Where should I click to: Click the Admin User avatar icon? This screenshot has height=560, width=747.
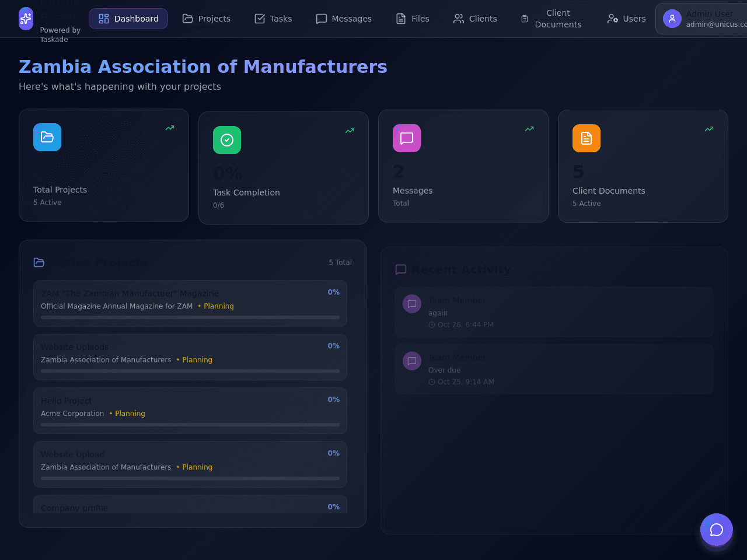coord(672,19)
